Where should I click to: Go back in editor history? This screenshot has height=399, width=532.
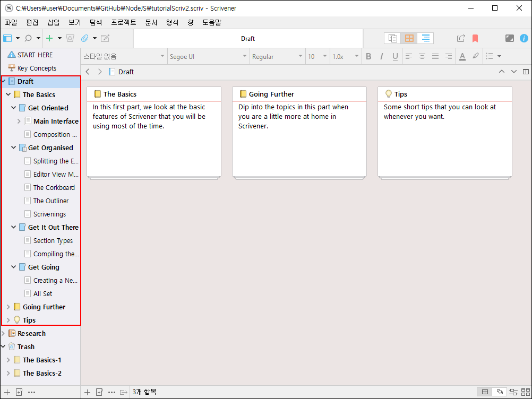pyautogui.click(x=88, y=72)
